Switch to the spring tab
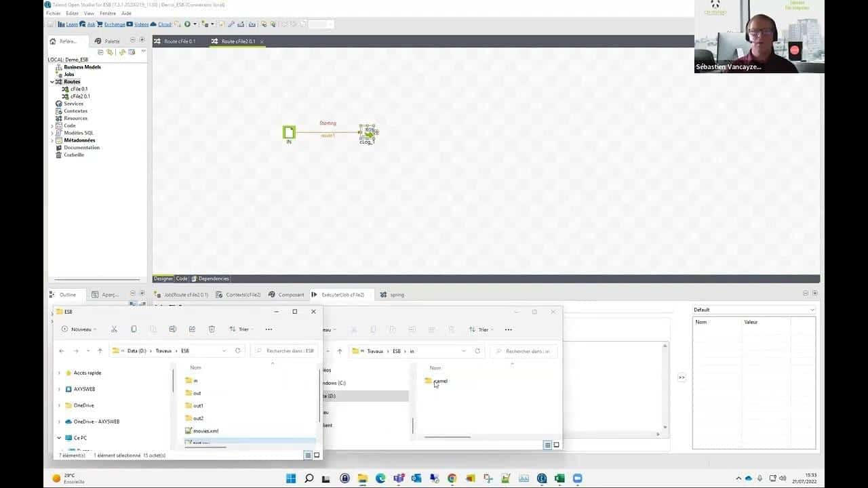Image resolution: width=868 pixels, height=488 pixels. [x=393, y=295]
